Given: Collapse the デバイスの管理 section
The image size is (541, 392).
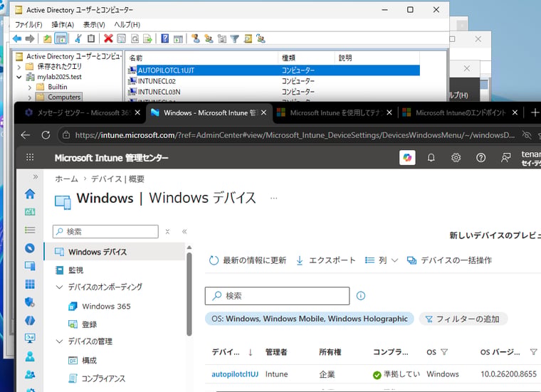Looking at the screenshot, I should coord(60,341).
